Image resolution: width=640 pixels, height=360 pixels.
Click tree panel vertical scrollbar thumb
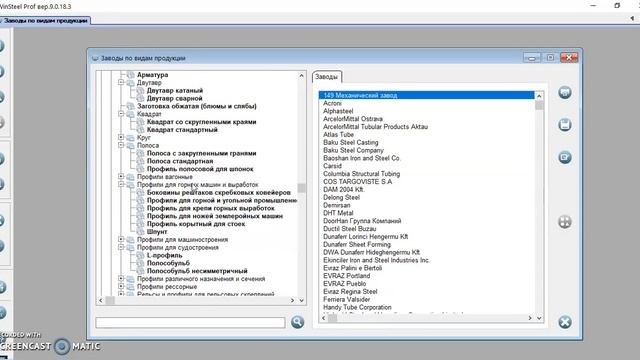pos(302,188)
